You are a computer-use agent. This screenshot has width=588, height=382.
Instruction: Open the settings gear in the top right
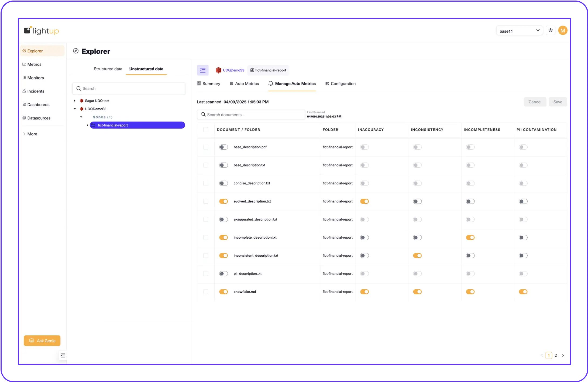point(551,30)
